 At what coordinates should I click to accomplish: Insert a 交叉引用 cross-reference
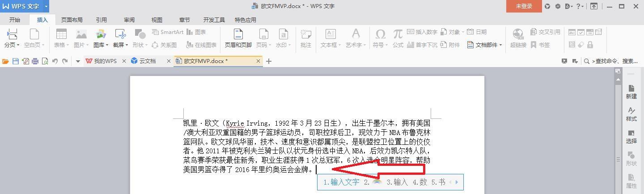click(545, 32)
